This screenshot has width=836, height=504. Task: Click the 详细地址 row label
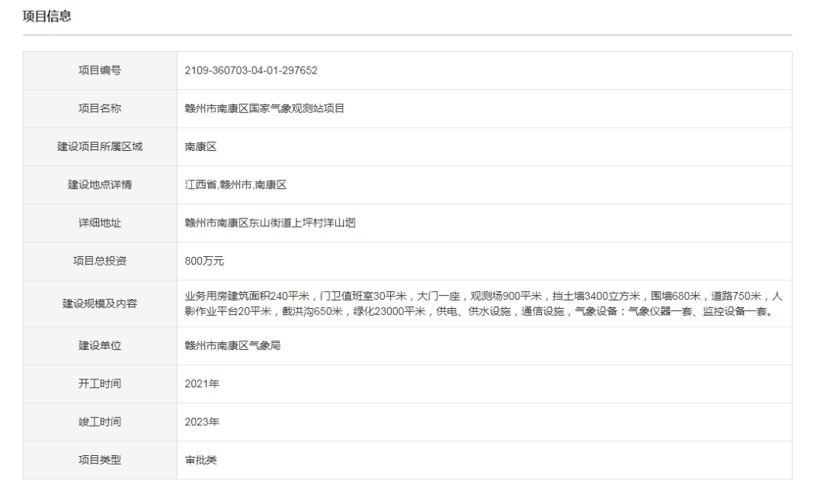point(101,223)
